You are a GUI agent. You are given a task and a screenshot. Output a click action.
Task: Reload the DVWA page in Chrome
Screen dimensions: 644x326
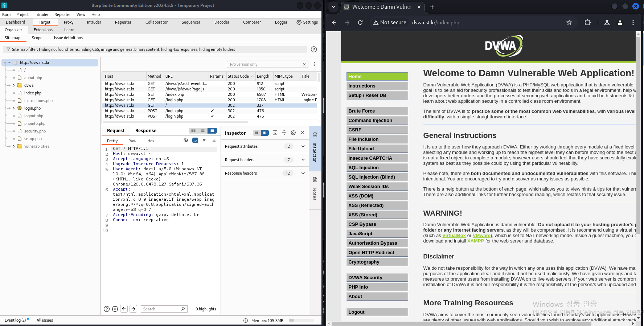tap(360, 23)
